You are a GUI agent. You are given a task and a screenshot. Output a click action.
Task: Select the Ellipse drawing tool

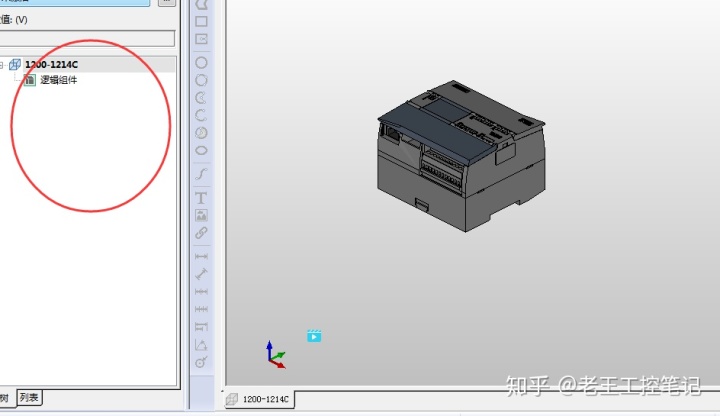tap(202, 150)
